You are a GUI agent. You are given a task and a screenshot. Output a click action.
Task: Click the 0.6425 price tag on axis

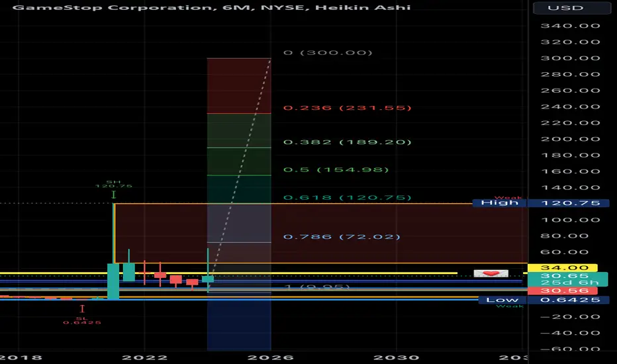(568, 300)
